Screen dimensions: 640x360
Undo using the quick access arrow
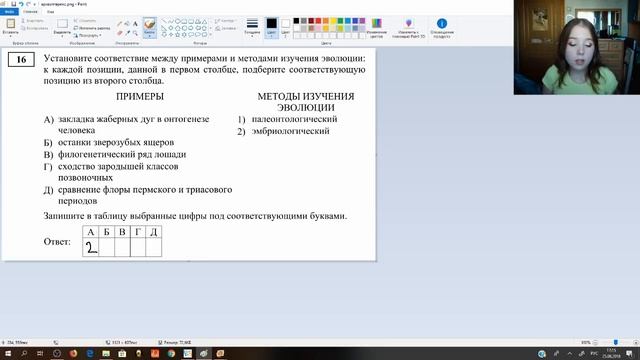point(21,4)
